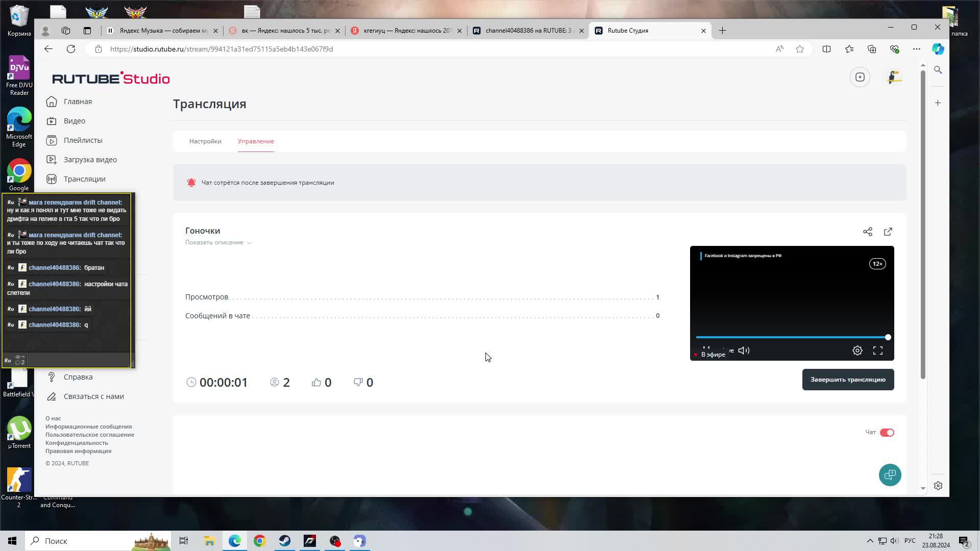This screenshot has width=980, height=551.
Task: Click the player progress slider handle
Action: point(888,337)
